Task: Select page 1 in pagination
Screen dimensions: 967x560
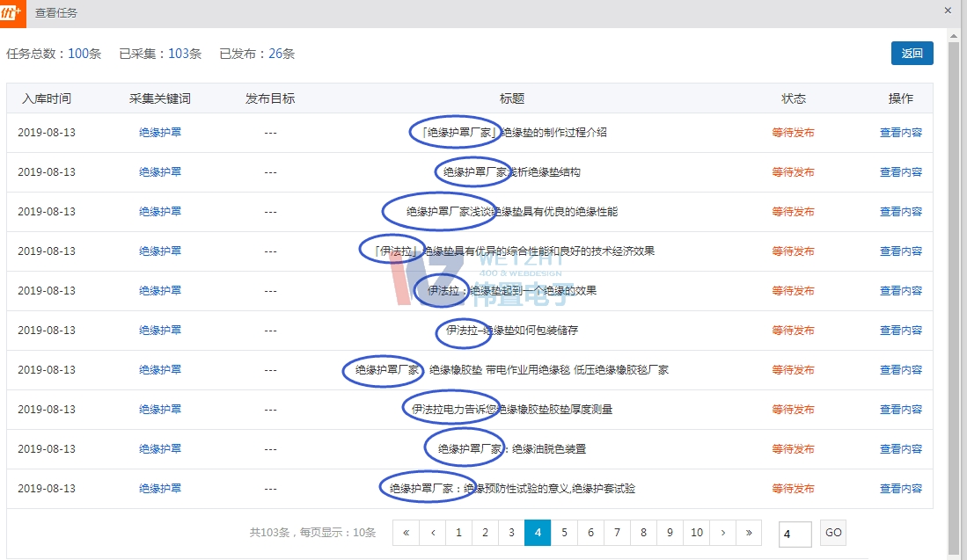Action: (x=458, y=533)
